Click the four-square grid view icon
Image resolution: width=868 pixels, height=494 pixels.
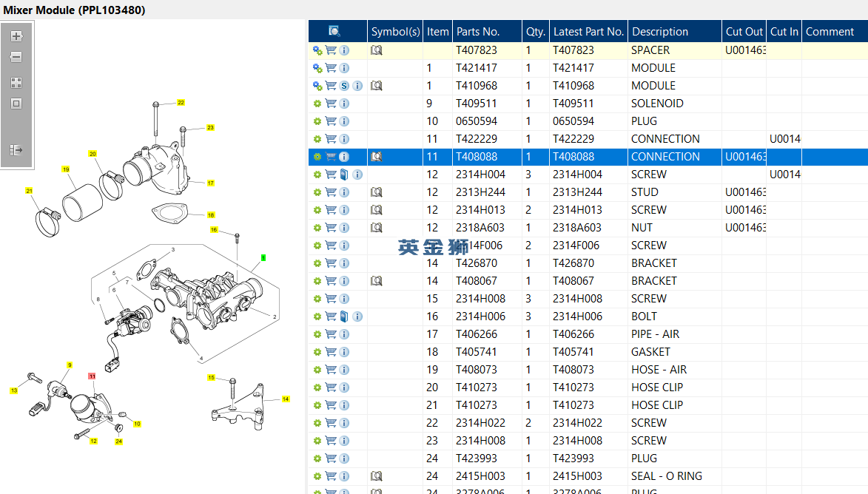[x=16, y=83]
